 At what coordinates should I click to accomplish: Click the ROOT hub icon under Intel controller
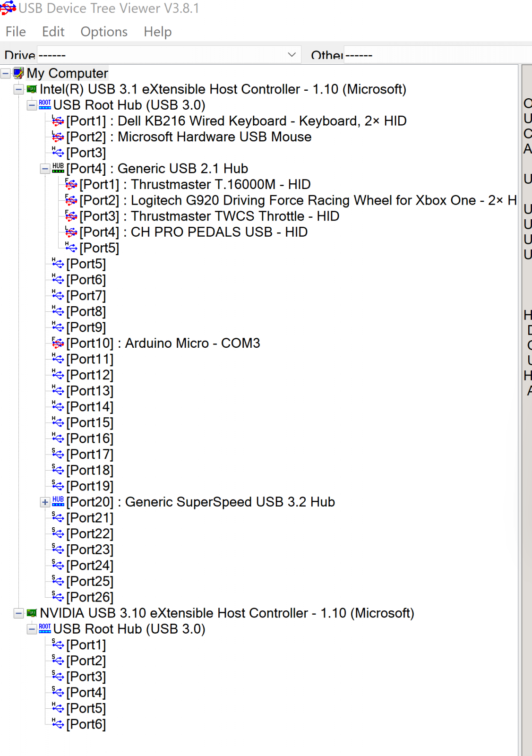pos(45,105)
